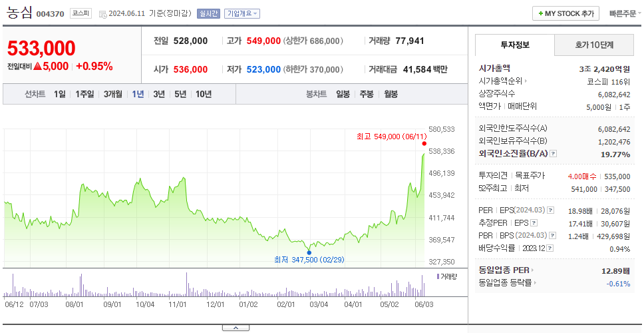644x333 pixels.
Task: Select the 1일 line chart period
Action: point(60,94)
